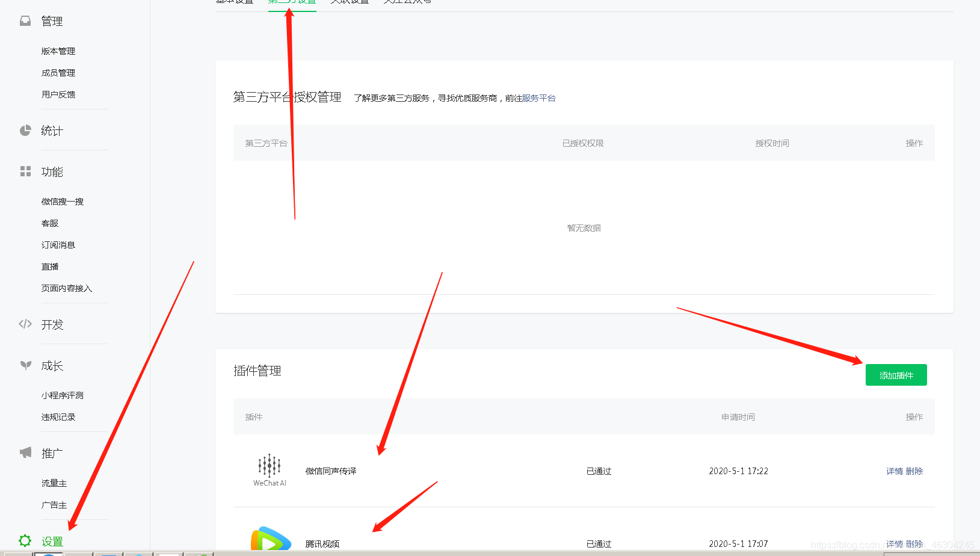Open 违规记录 in the sidebar
Image resolution: width=980 pixels, height=556 pixels.
58,417
